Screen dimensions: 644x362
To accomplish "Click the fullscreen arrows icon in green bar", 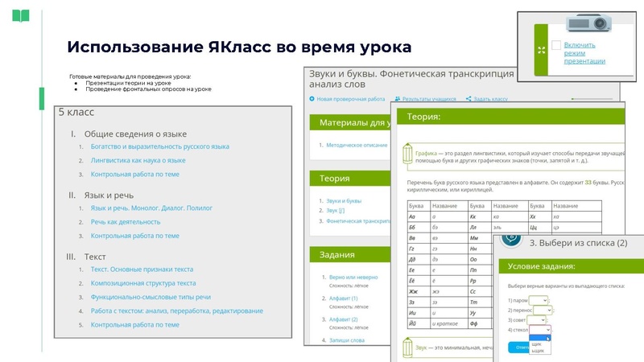I will 541,50.
